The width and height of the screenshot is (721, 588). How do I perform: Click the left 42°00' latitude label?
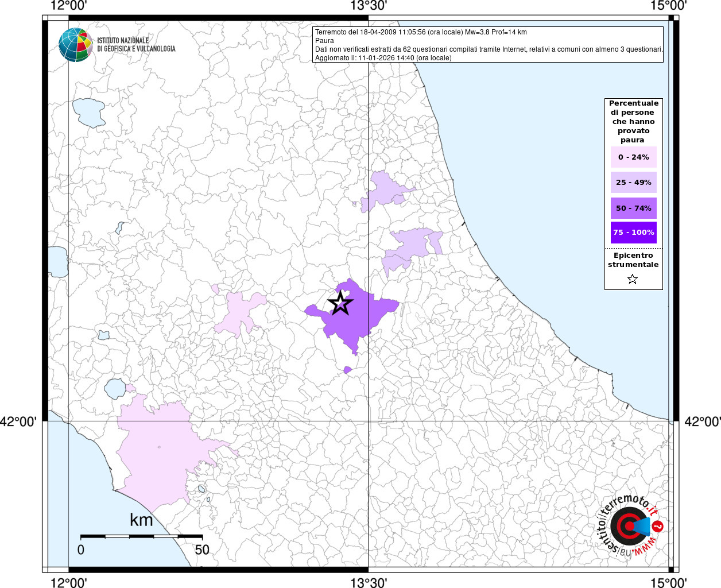click(18, 421)
